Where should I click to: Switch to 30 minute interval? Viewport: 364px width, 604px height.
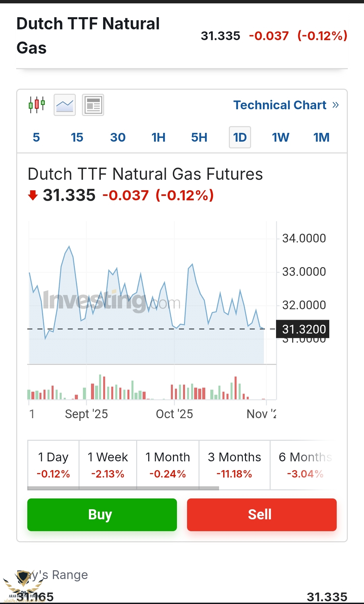[118, 137]
